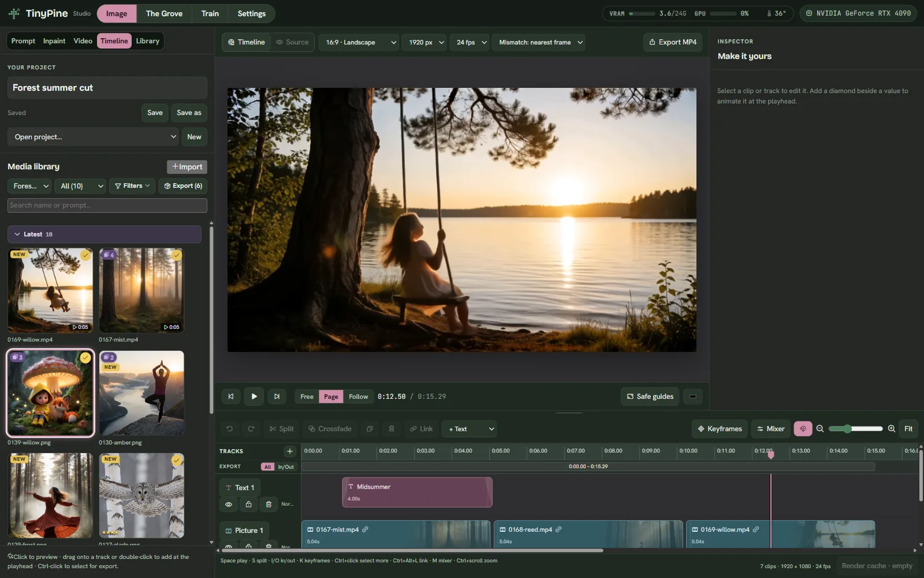Switch to the Library tab
This screenshot has width=924, height=578.
(x=148, y=41)
